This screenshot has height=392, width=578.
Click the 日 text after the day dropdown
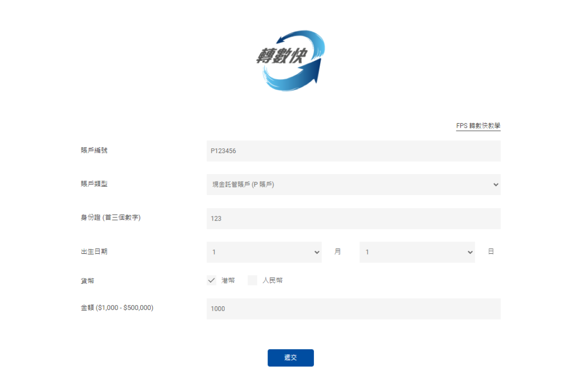pos(491,252)
